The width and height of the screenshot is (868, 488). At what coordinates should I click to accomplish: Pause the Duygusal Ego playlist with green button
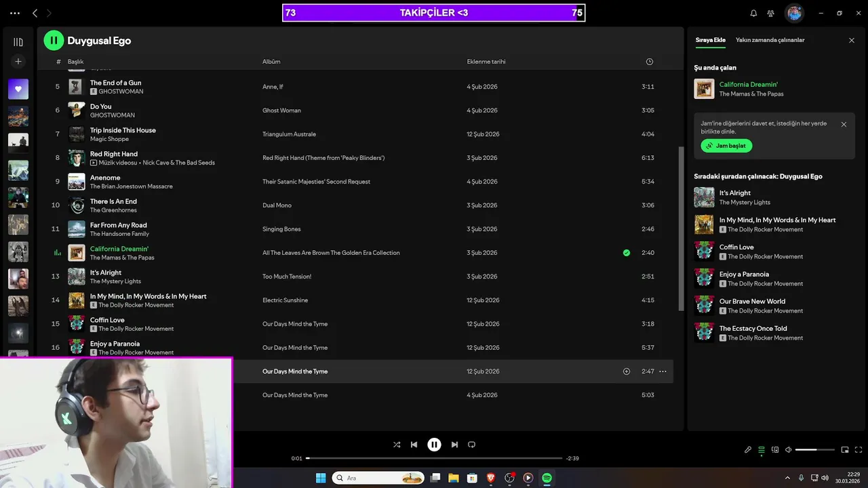[x=54, y=41]
